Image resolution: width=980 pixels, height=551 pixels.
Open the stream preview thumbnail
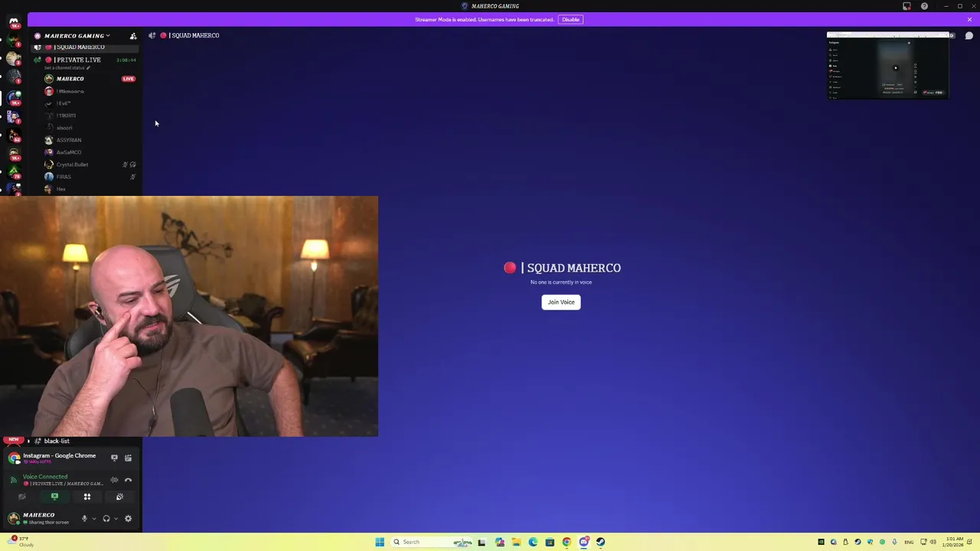click(887, 66)
